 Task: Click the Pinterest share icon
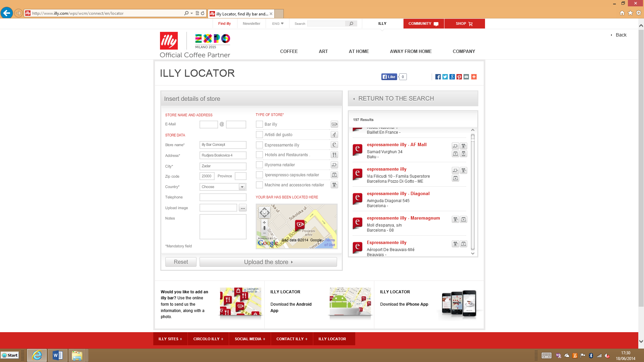point(459,77)
